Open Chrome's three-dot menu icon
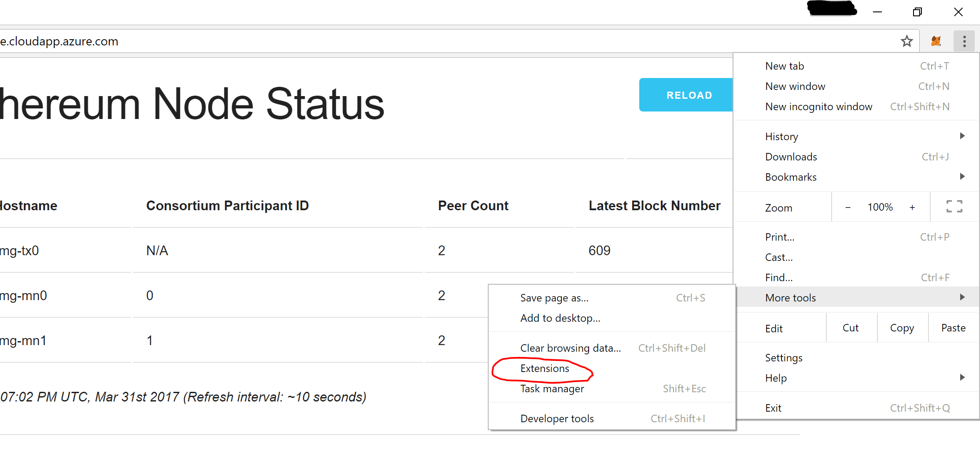 (964, 41)
